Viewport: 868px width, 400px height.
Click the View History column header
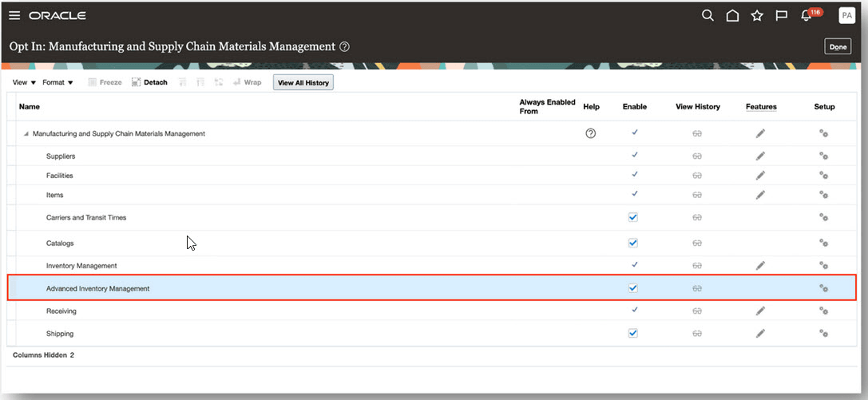697,107
